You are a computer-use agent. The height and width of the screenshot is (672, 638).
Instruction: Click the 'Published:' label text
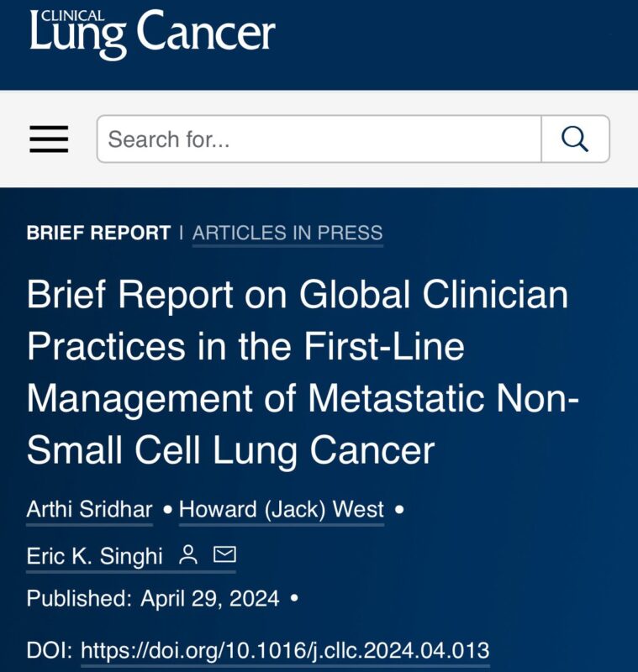click(x=79, y=598)
